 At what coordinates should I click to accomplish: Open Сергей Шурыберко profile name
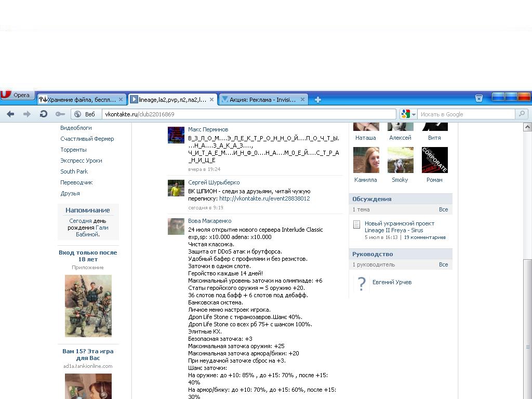tap(214, 182)
